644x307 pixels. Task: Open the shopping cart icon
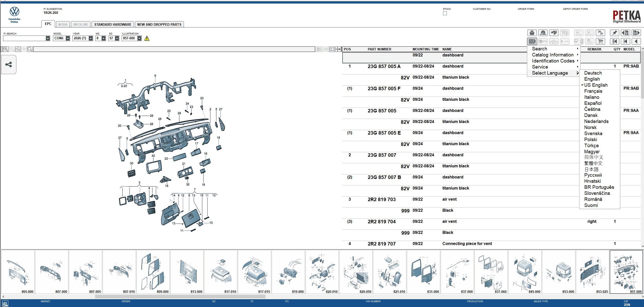point(600,41)
